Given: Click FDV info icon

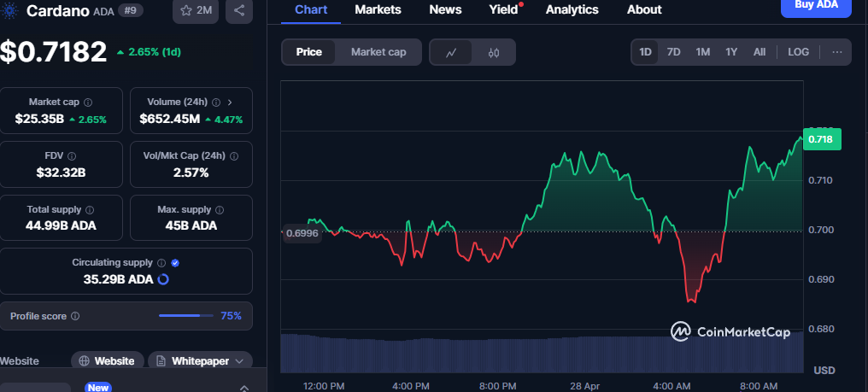Looking at the screenshot, I should (x=72, y=156).
